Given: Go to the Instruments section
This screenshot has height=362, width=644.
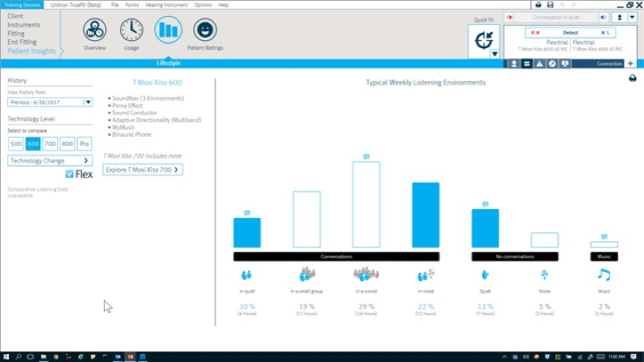Looking at the screenshot, I should pos(24,25).
